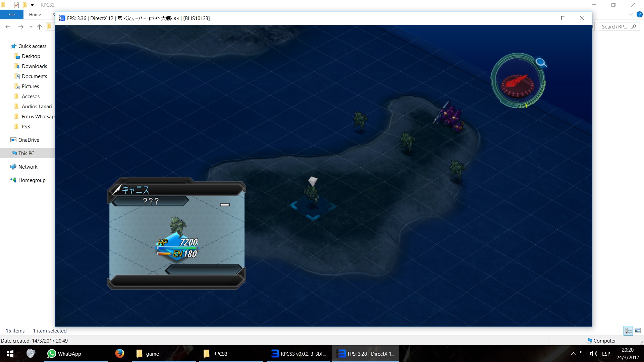The image size is (644, 362).
Task: Launch Firefox from the taskbar
Action: click(119, 354)
